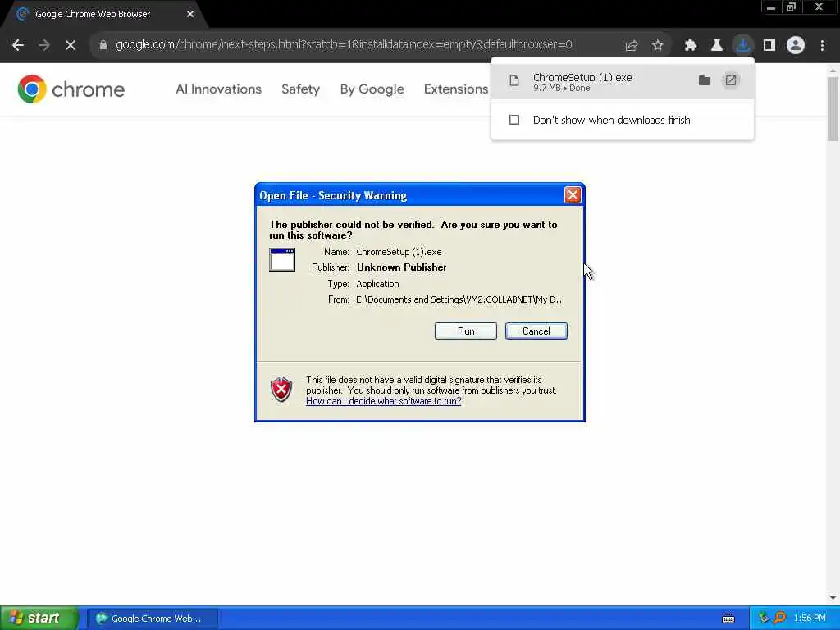Image resolution: width=840 pixels, height=630 pixels.
Task: Click the Chrome logo on the page
Action: 32,89
